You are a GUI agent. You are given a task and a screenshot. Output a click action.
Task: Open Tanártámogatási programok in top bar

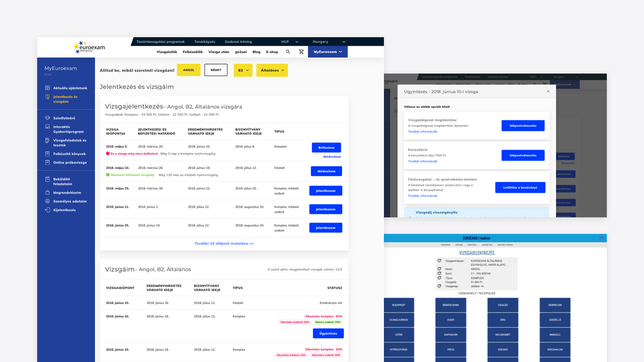161,42
